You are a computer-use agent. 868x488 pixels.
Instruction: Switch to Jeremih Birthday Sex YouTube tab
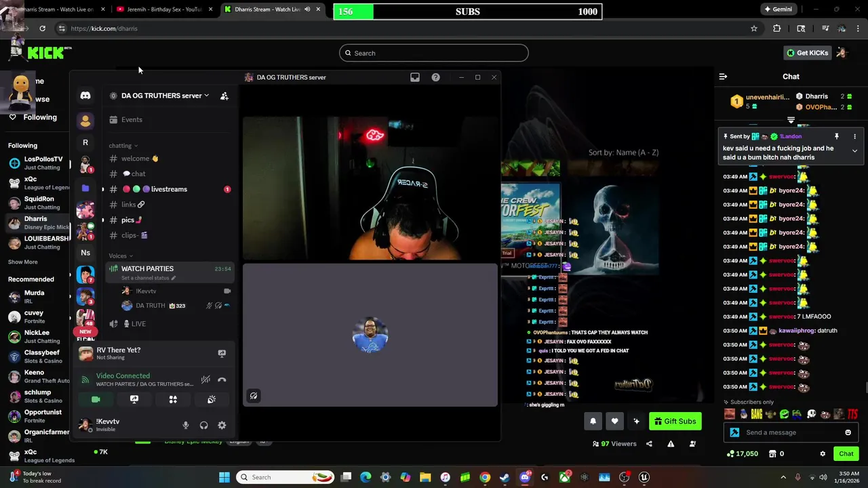[163, 9]
